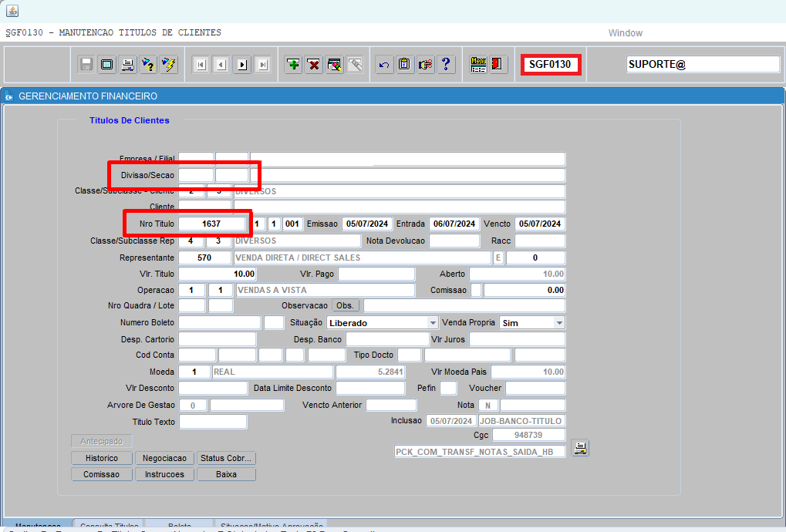This screenshot has height=532, width=786.
Task: Click the blue undo arrow icon
Action: [x=384, y=65]
